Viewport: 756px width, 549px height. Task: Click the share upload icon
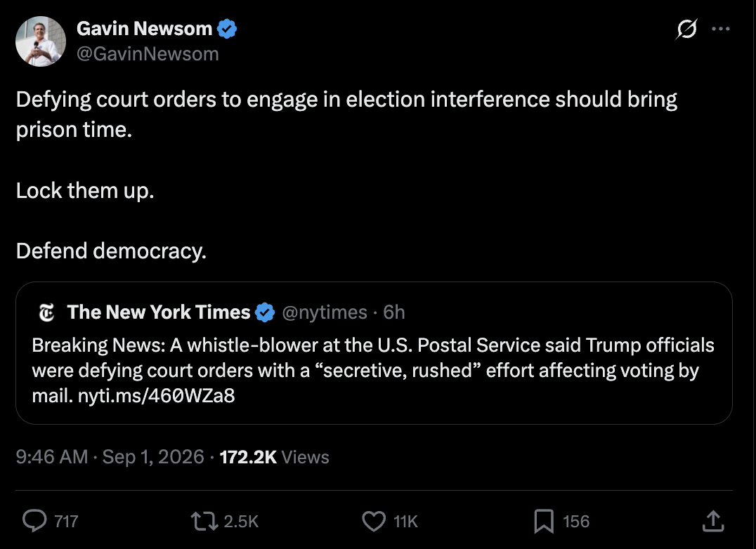click(713, 521)
